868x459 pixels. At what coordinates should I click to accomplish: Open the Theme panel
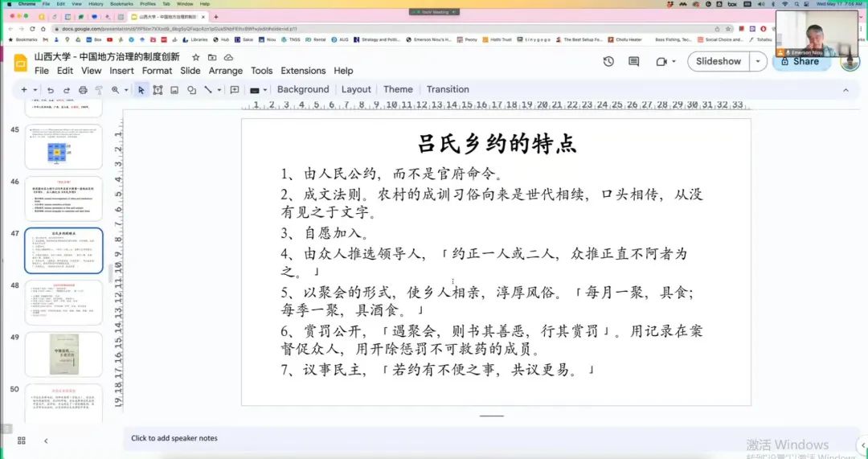[398, 90]
